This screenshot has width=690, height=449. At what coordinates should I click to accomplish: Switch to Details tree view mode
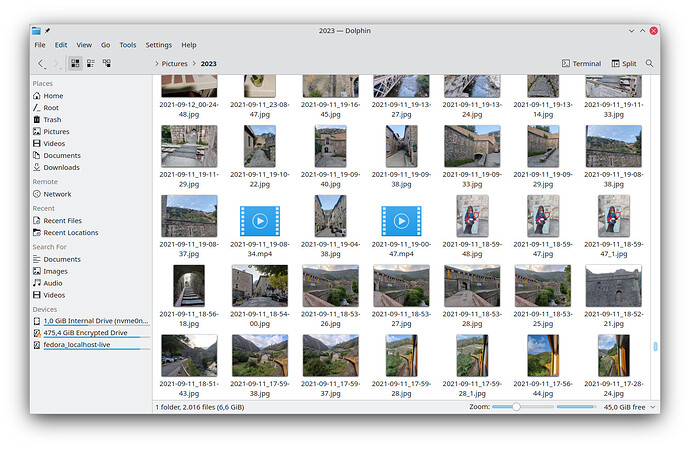pyautogui.click(x=106, y=63)
